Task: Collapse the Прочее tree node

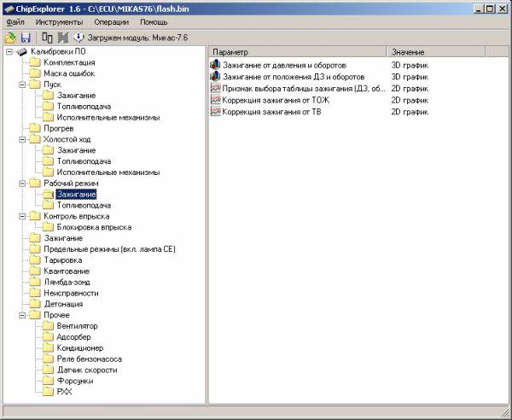Action: (x=22, y=315)
